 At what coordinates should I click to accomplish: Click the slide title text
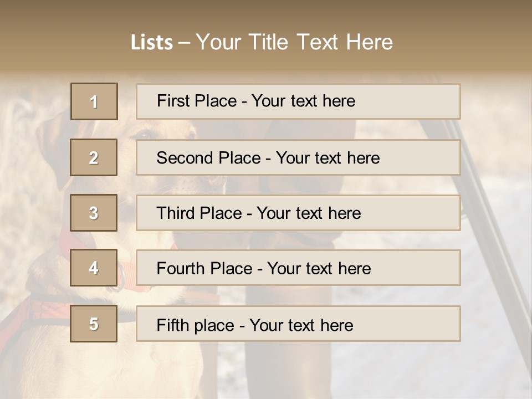pos(262,42)
